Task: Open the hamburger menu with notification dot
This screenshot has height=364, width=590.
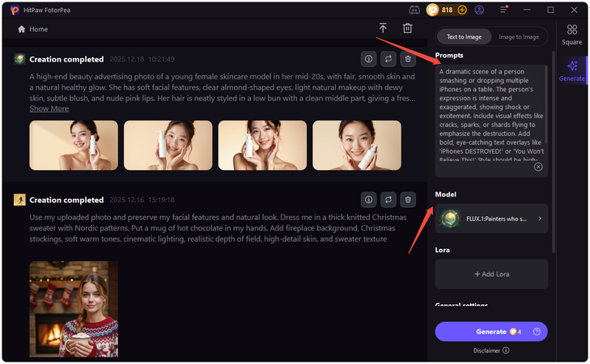Action: click(504, 10)
